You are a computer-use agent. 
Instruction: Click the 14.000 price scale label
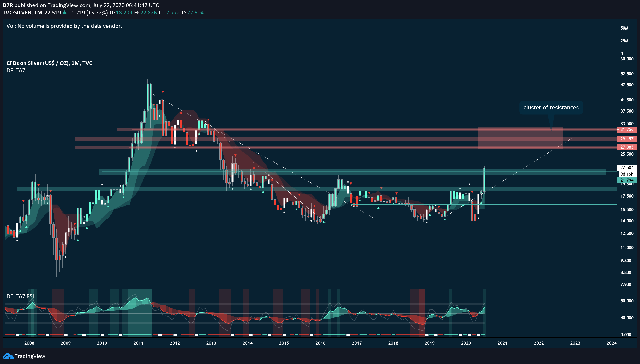tap(627, 221)
